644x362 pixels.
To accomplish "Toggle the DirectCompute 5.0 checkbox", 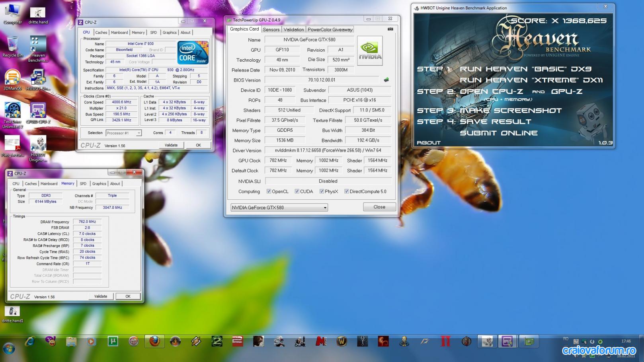I will pos(347,191).
